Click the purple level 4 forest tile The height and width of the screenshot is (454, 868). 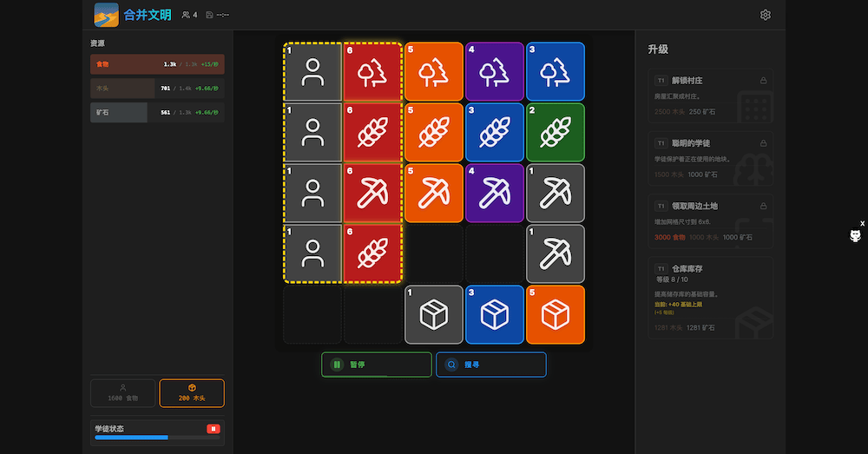(x=494, y=72)
